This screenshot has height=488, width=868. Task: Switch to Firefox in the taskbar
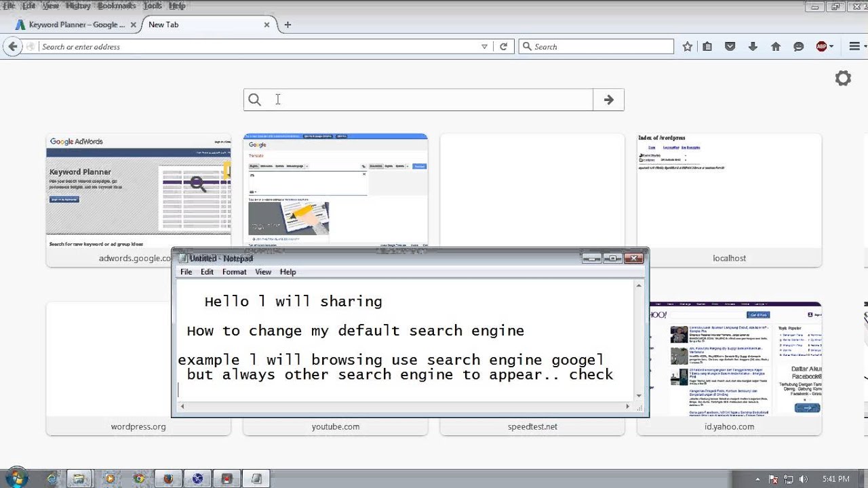tap(168, 479)
